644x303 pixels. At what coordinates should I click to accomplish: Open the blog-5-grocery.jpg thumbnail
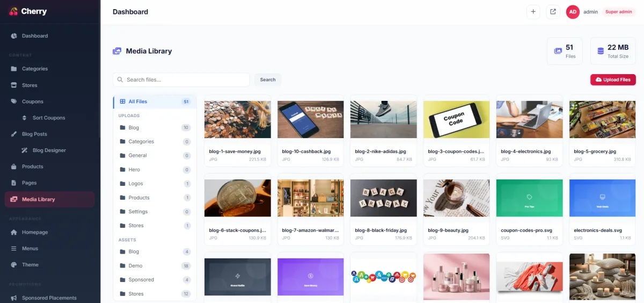pyautogui.click(x=603, y=119)
